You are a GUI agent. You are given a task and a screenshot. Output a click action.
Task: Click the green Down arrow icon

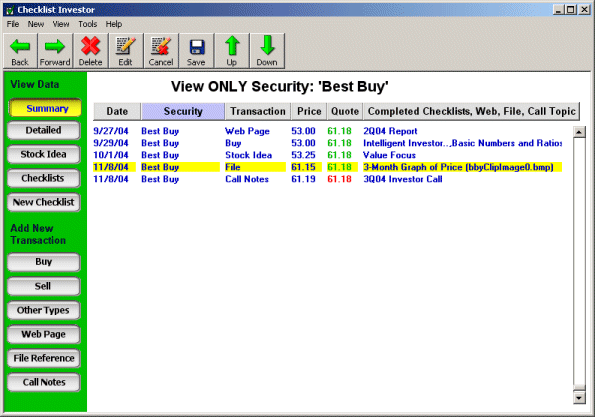coord(267,46)
